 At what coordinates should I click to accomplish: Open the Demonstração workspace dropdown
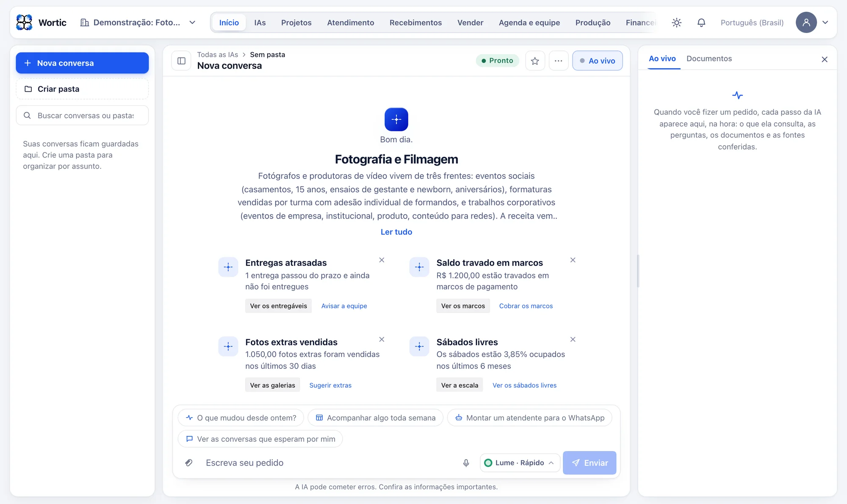click(x=138, y=22)
